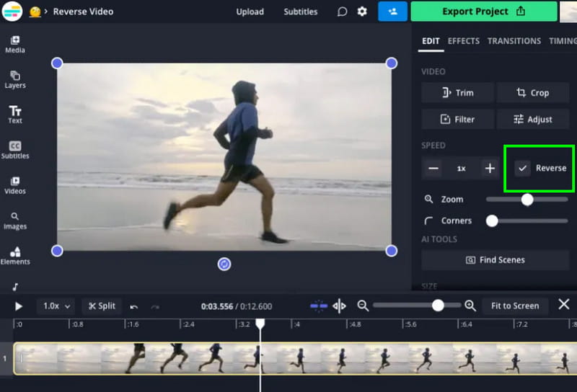Switch to the TRANSITIONS tab
The height and width of the screenshot is (392, 577).
(x=514, y=41)
